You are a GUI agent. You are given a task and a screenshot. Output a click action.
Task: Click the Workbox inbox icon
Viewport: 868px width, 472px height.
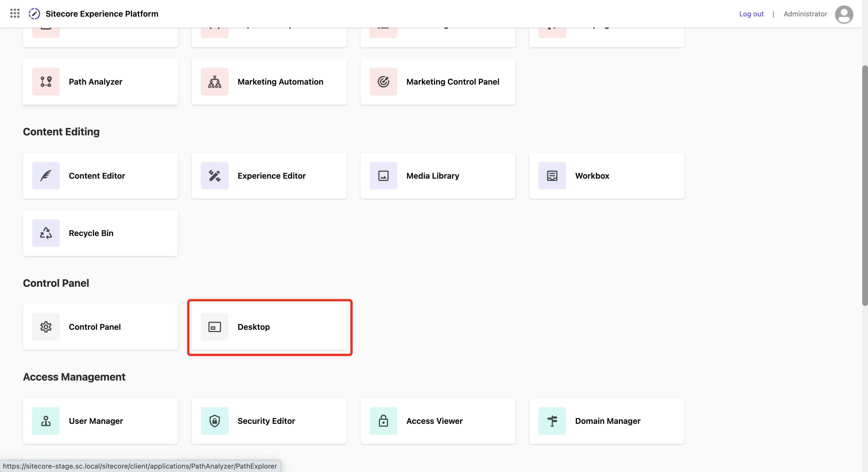552,176
